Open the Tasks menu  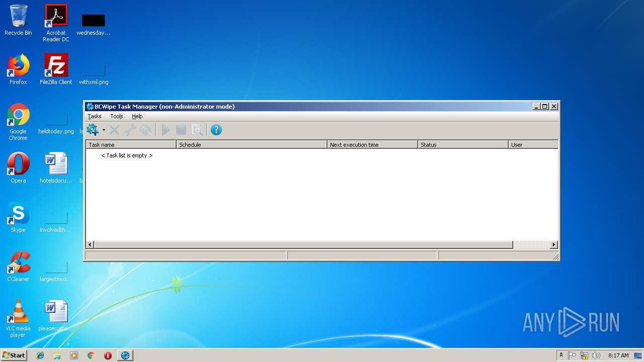[x=95, y=116]
